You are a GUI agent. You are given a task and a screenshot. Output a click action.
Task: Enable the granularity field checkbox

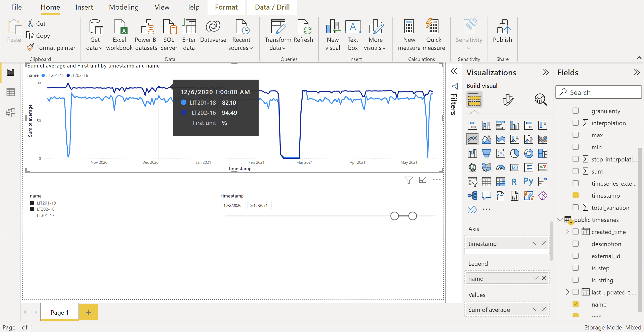[x=576, y=111]
